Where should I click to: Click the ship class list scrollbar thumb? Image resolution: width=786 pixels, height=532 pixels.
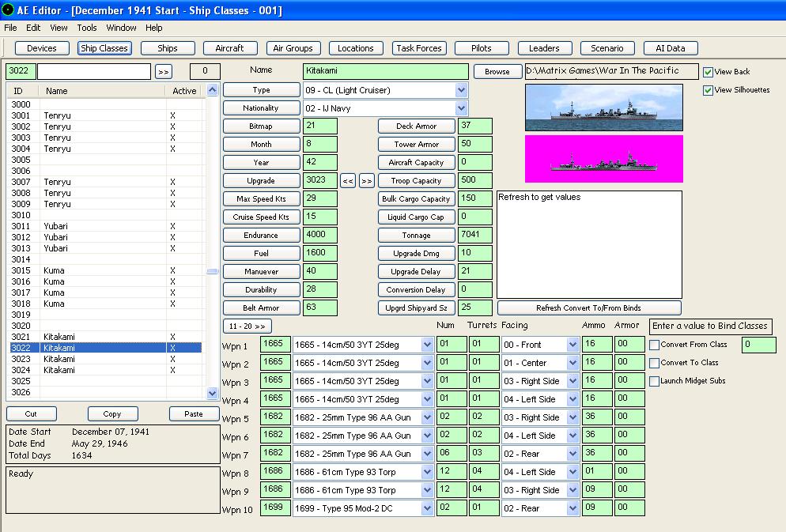click(213, 271)
